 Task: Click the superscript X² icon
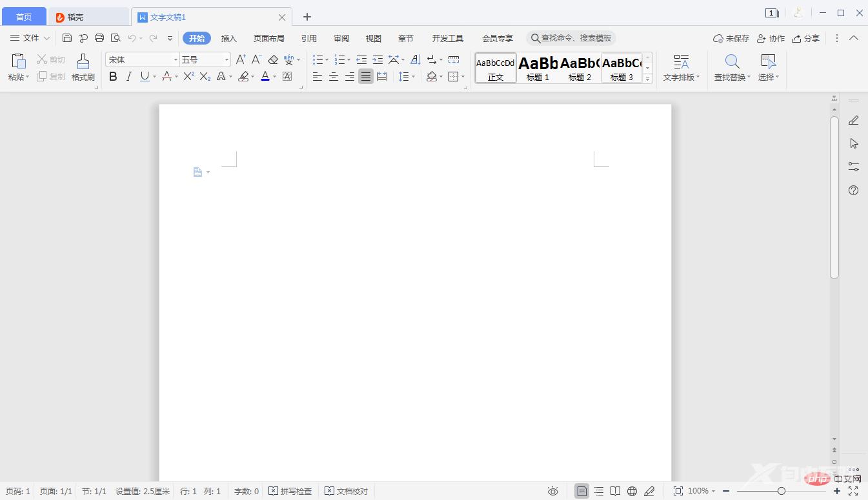pyautogui.click(x=188, y=77)
